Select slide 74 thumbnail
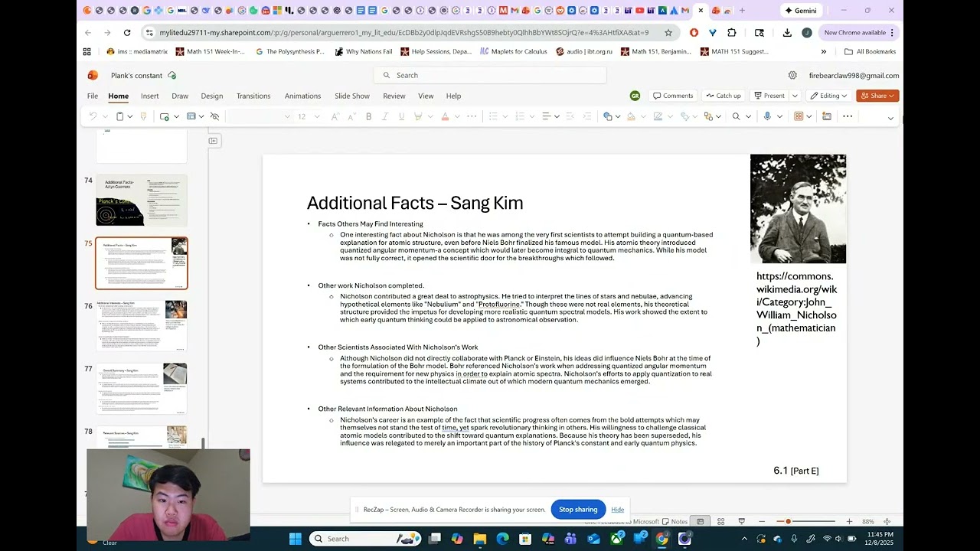This screenshot has height=551, width=980. coord(142,201)
